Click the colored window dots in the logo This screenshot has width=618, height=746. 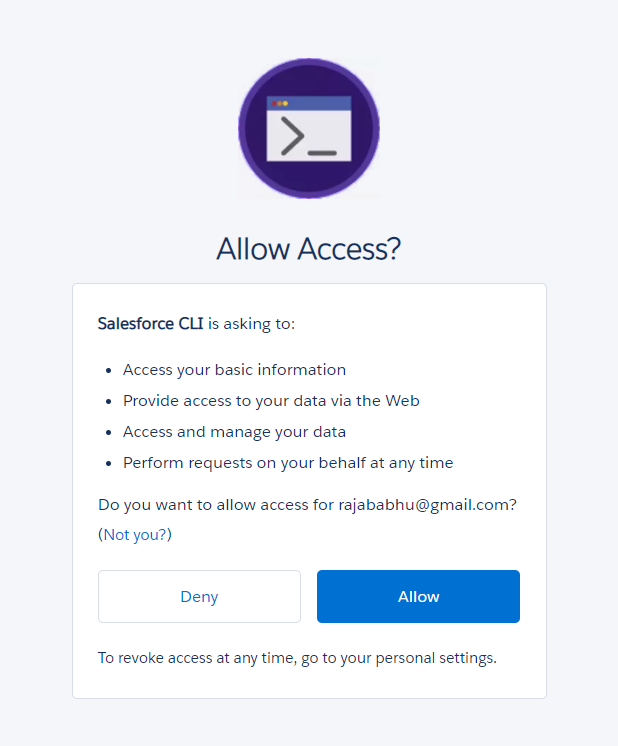coord(280,103)
